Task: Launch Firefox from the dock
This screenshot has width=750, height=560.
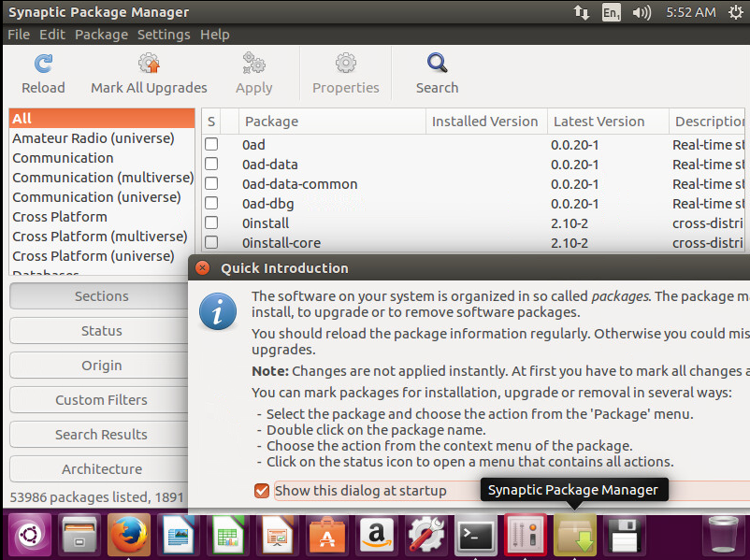Action: click(x=129, y=535)
